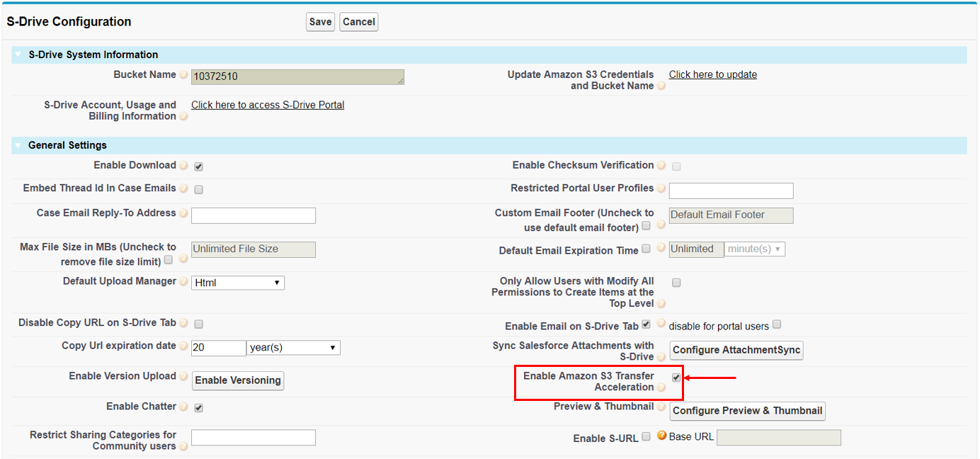Open the minute(s) expiration unit dropdown
Viewport: 980px width, 459px height.
[x=755, y=249]
